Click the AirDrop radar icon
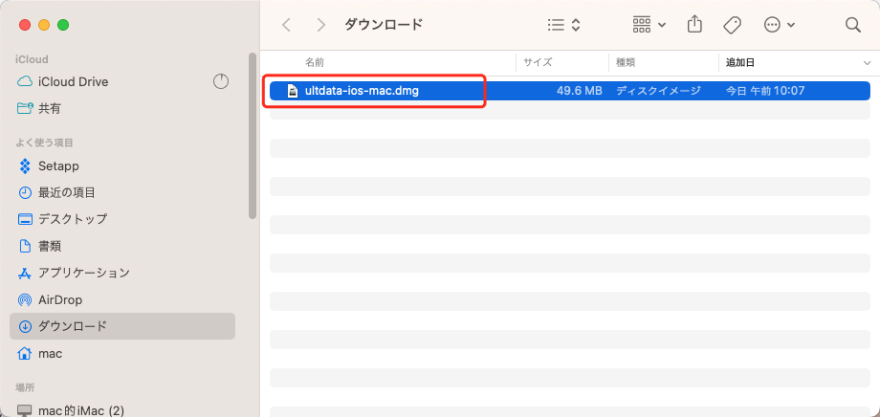This screenshot has width=880, height=418. click(25, 300)
